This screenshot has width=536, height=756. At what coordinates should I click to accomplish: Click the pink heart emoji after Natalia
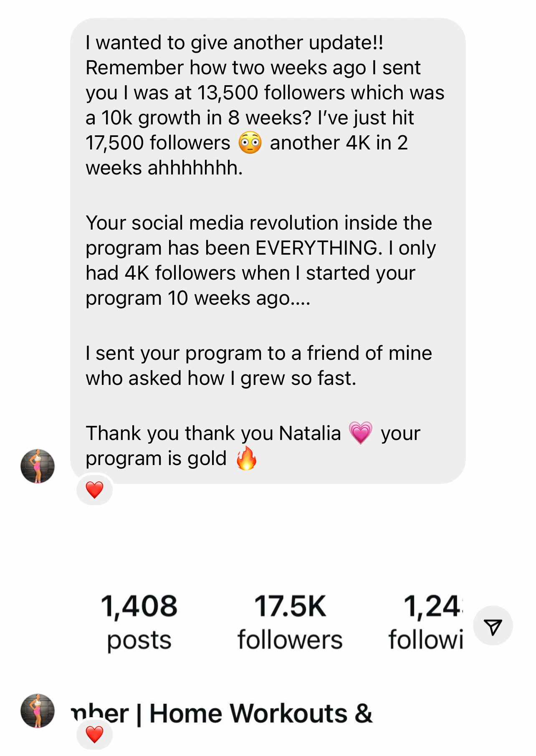(360, 433)
